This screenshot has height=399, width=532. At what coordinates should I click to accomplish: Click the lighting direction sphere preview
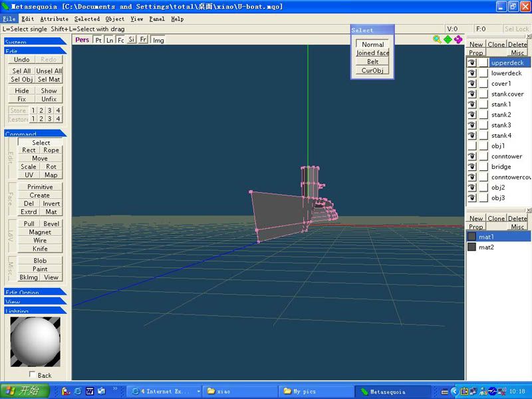[35, 342]
